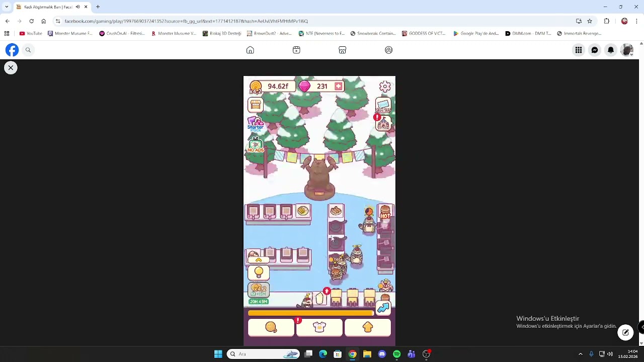Tap the sausage plate station
Viewport: 644px width, 362px height.
click(x=336, y=211)
